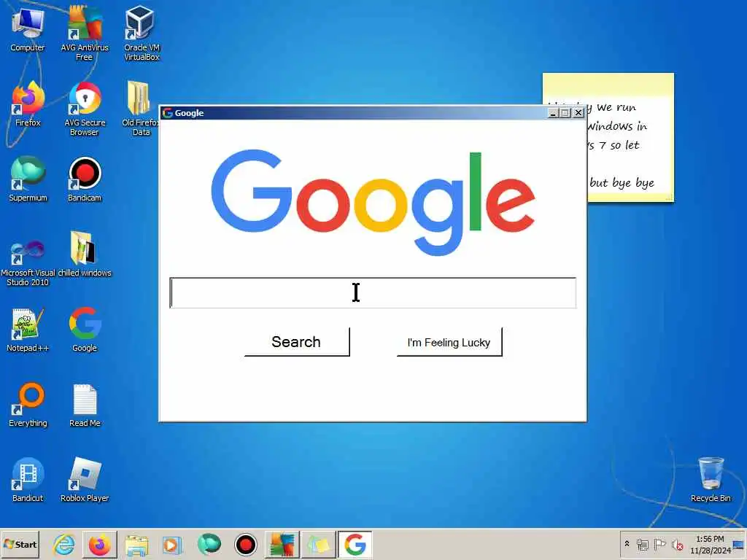Open Internet Explorer from the taskbar

(64, 545)
